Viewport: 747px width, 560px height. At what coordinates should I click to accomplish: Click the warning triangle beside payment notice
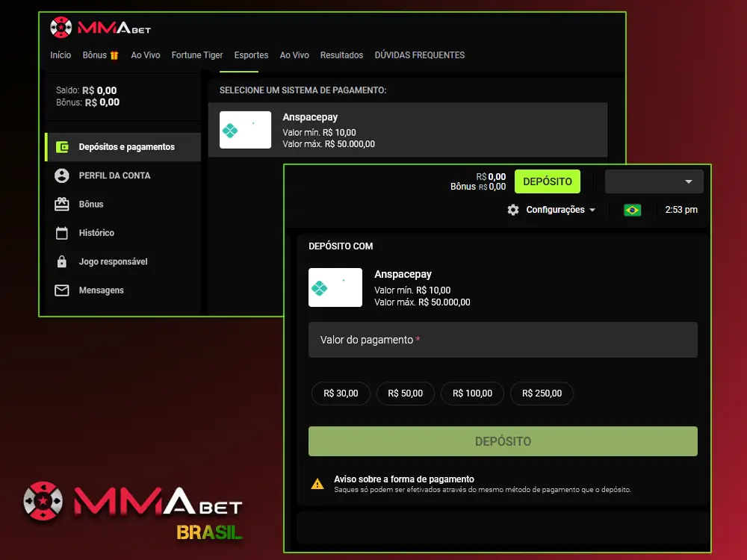[x=317, y=483]
